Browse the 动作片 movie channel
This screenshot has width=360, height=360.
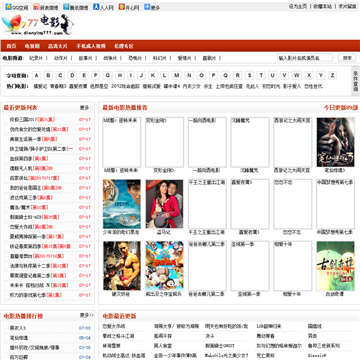(x=61, y=58)
